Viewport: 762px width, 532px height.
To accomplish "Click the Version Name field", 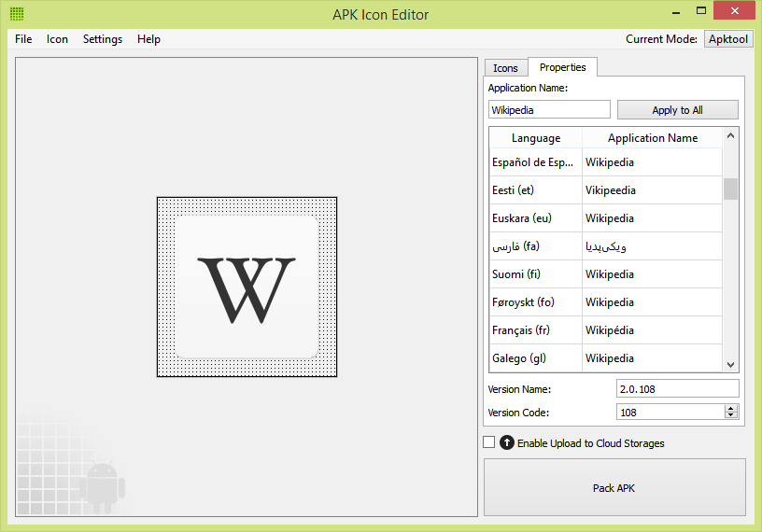I will point(677,388).
